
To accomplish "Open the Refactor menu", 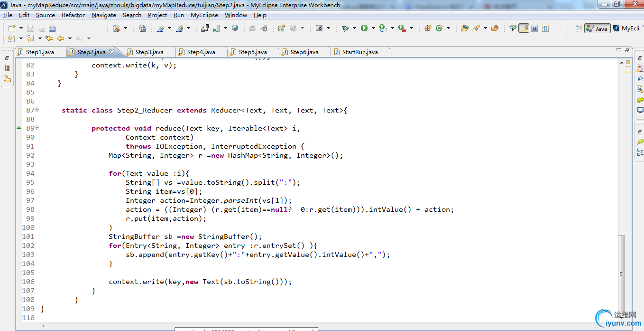I will coord(73,15).
